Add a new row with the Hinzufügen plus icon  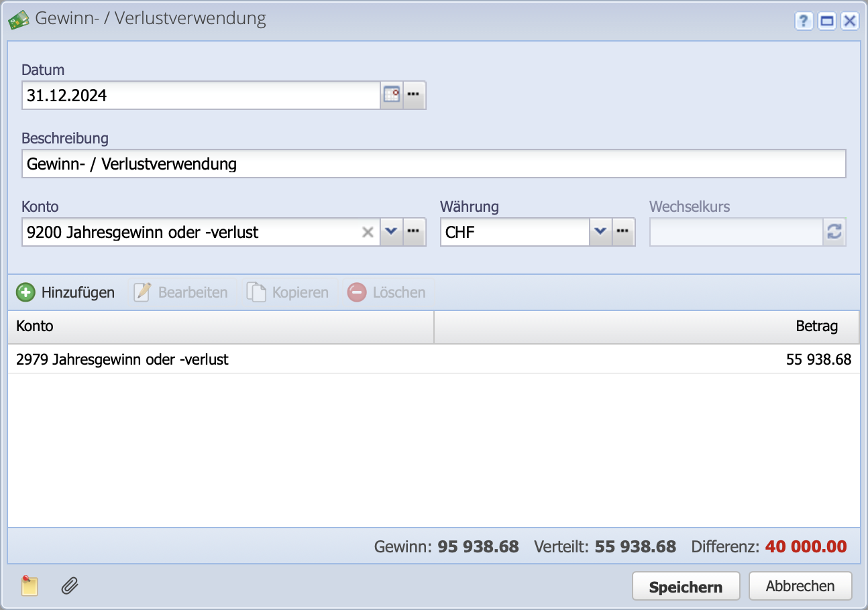pyautogui.click(x=25, y=292)
